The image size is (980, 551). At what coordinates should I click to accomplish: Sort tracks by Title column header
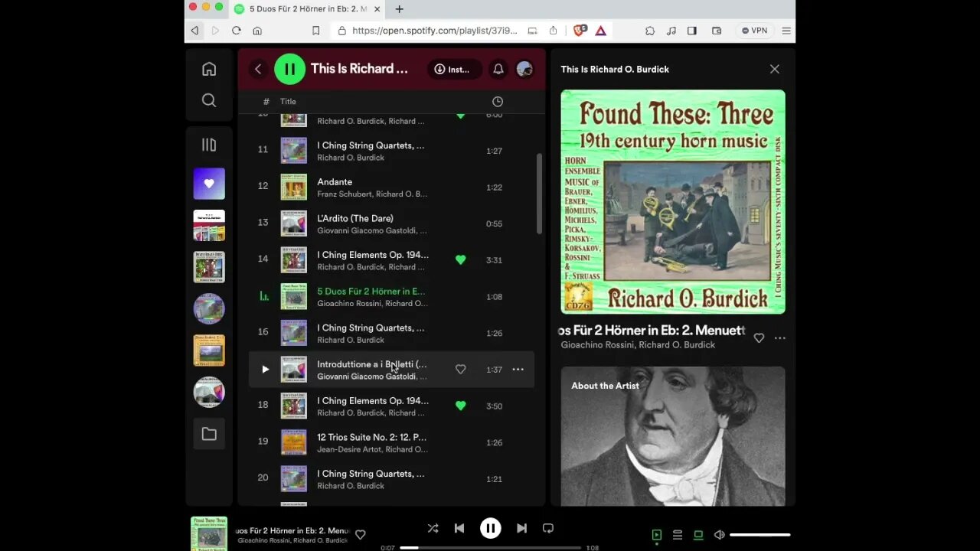pos(288,101)
